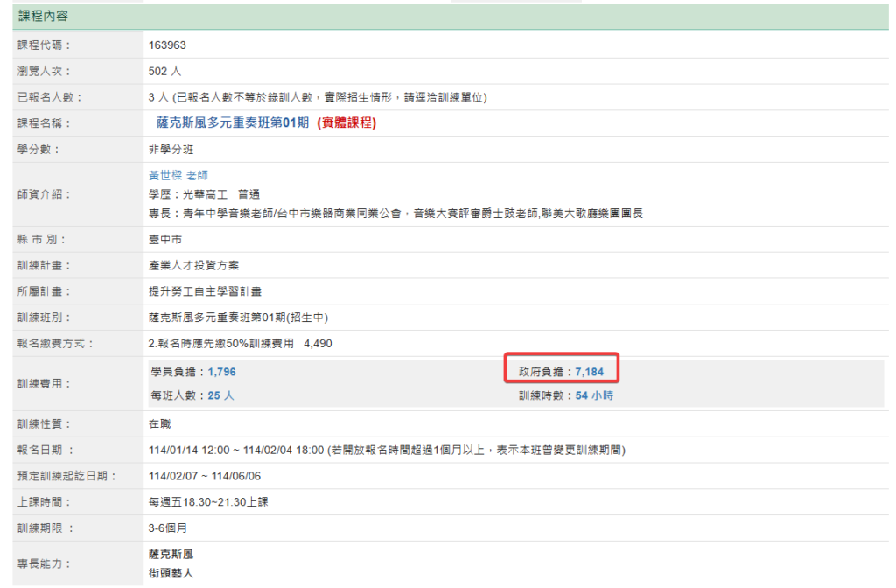This screenshot has width=896, height=588.
Task: Click training period 114/02/07 ~ 114/06/06
Action: click(x=205, y=476)
